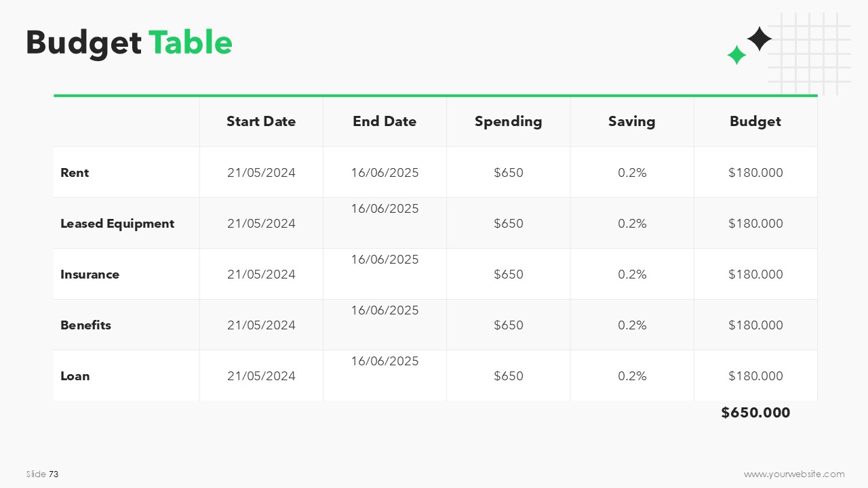Click the Slide 73 page number

pyautogui.click(x=43, y=474)
